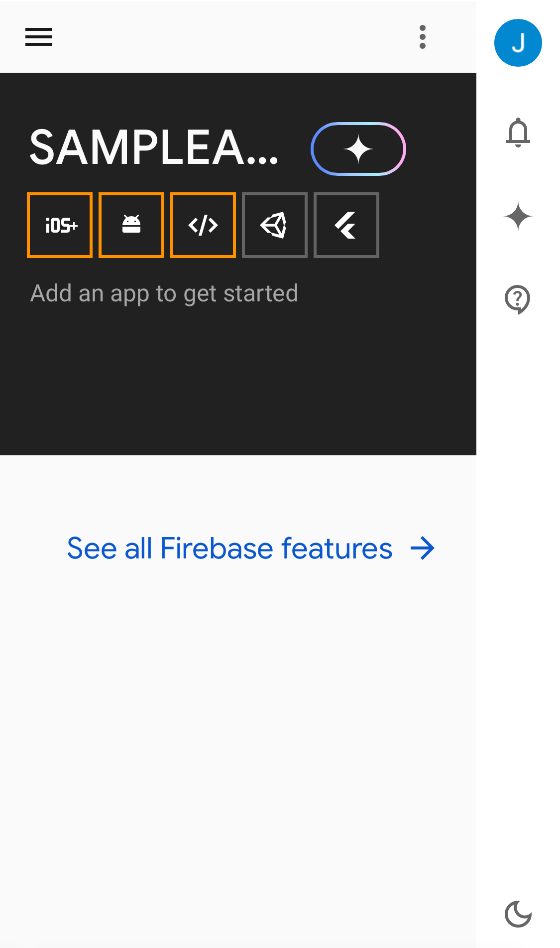560x948 pixels.
Task: Add a Flutter app to SAMPLEA
Action: [x=346, y=224]
